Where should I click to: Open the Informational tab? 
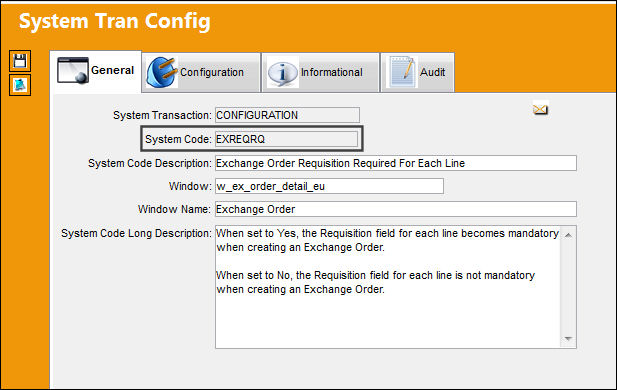(x=320, y=72)
